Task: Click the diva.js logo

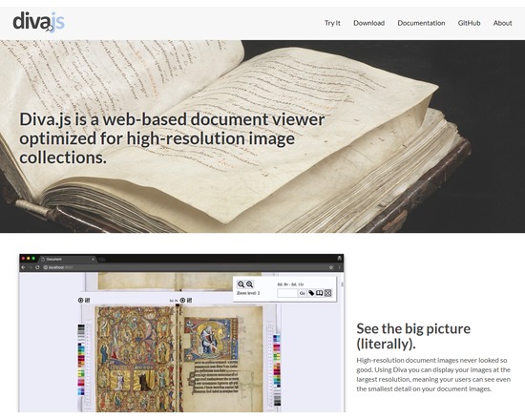Action: tap(38, 22)
